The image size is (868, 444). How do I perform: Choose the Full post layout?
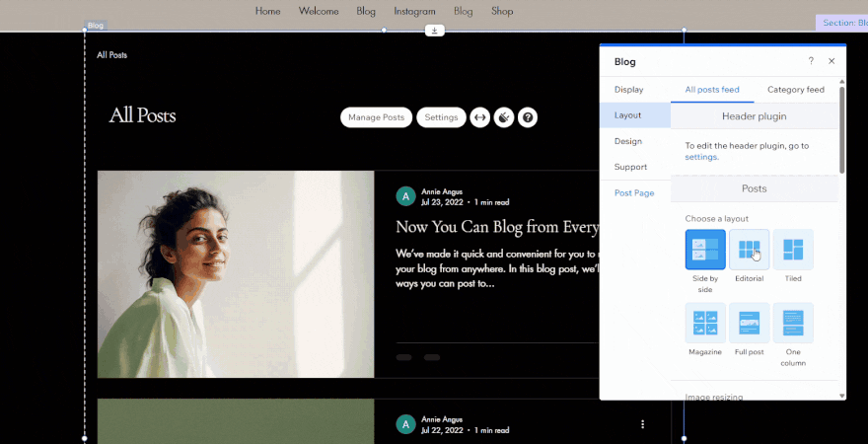pyautogui.click(x=749, y=323)
